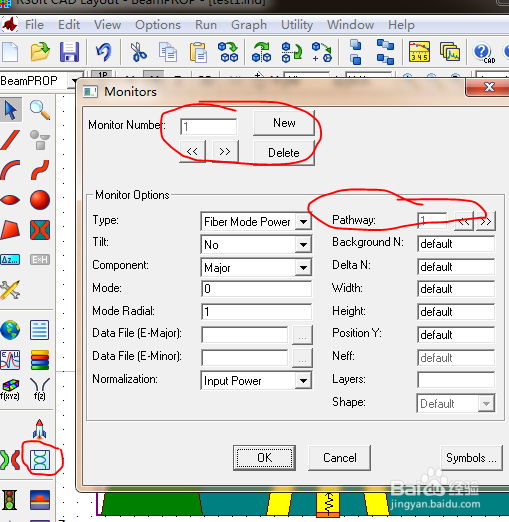Copy selection with the two-pages icon
This screenshot has height=522, width=509.
[x=168, y=52]
